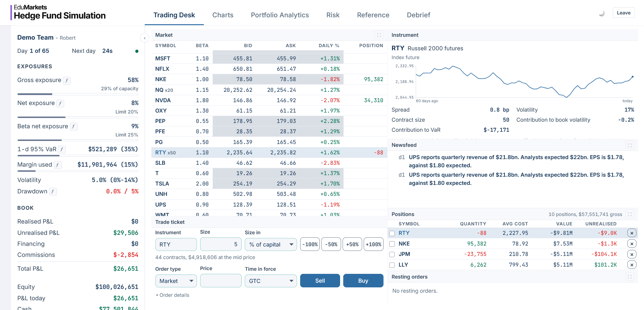The width and height of the screenshot is (644, 310).
Task: Expand the Market panel fullscreen icon
Action: [379, 35]
